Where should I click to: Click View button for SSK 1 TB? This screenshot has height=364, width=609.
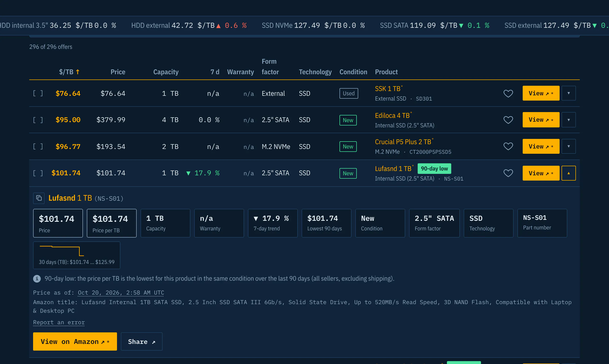[541, 93]
